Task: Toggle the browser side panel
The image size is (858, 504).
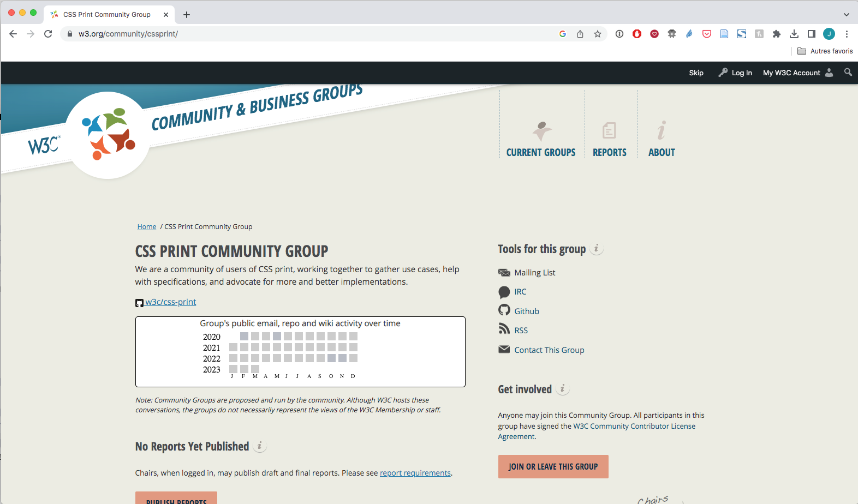Action: [811, 34]
